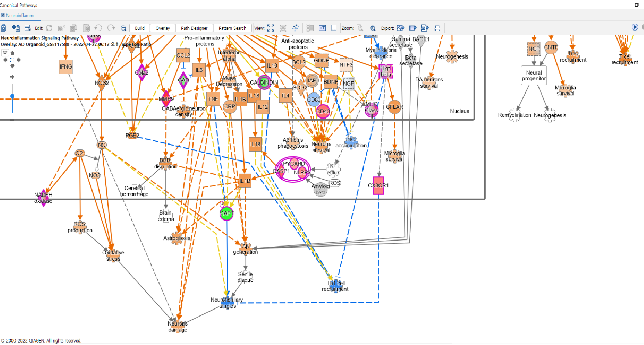Select the CX3CR1 node
Viewport: 644px width, 345px height.
tap(378, 185)
